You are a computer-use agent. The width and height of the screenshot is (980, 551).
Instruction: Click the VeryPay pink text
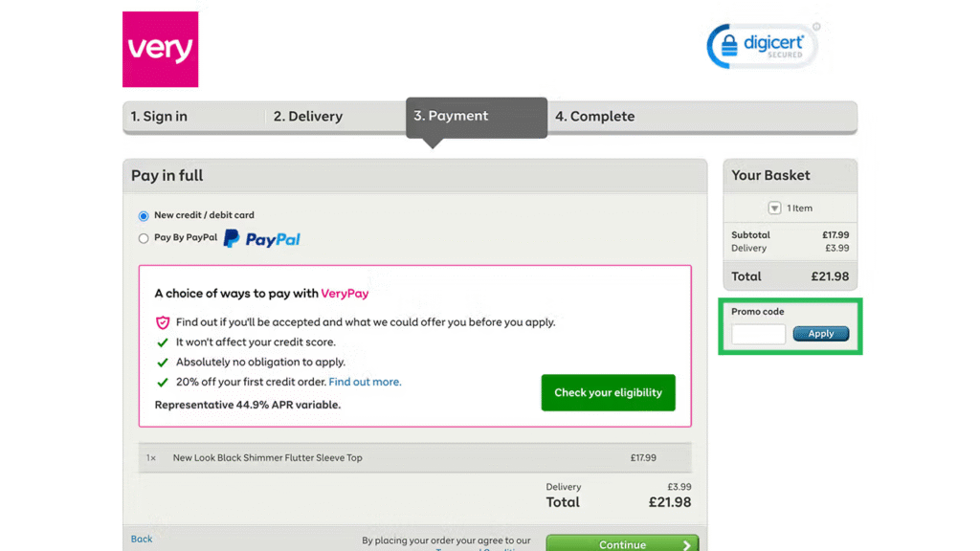(x=345, y=294)
